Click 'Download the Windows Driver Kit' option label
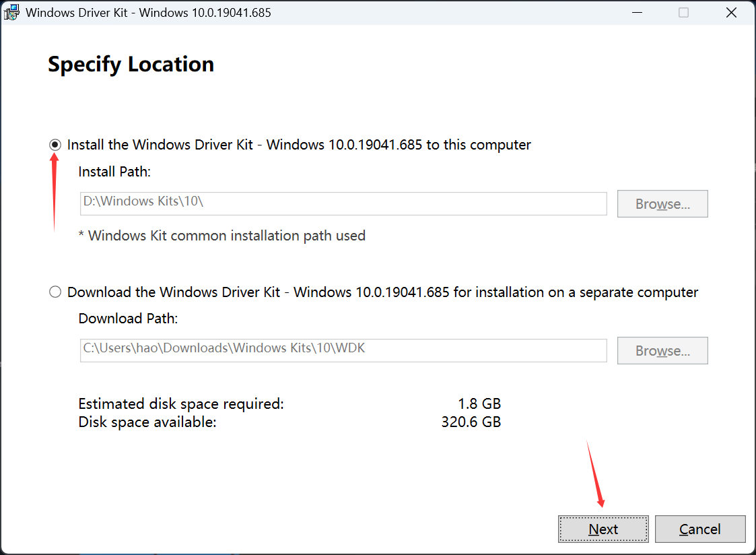Screen dimensions: 756x555 [x=382, y=292]
